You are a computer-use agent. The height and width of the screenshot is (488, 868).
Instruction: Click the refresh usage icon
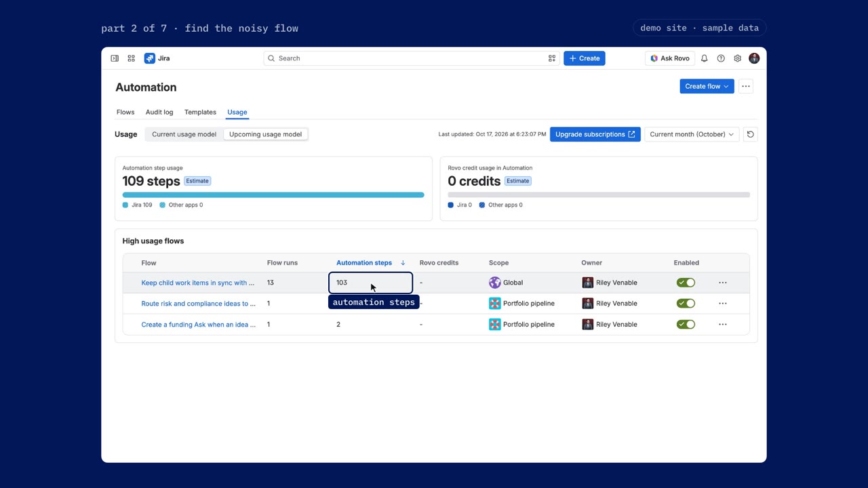pos(750,134)
